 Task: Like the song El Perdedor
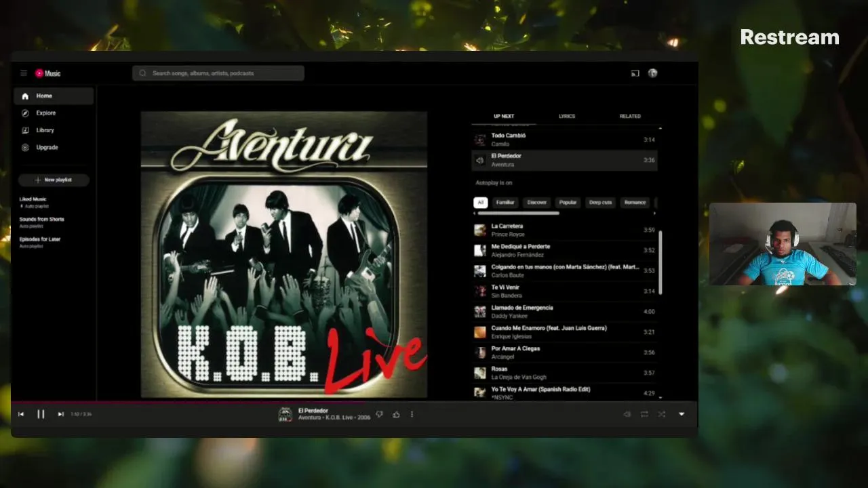(x=396, y=414)
